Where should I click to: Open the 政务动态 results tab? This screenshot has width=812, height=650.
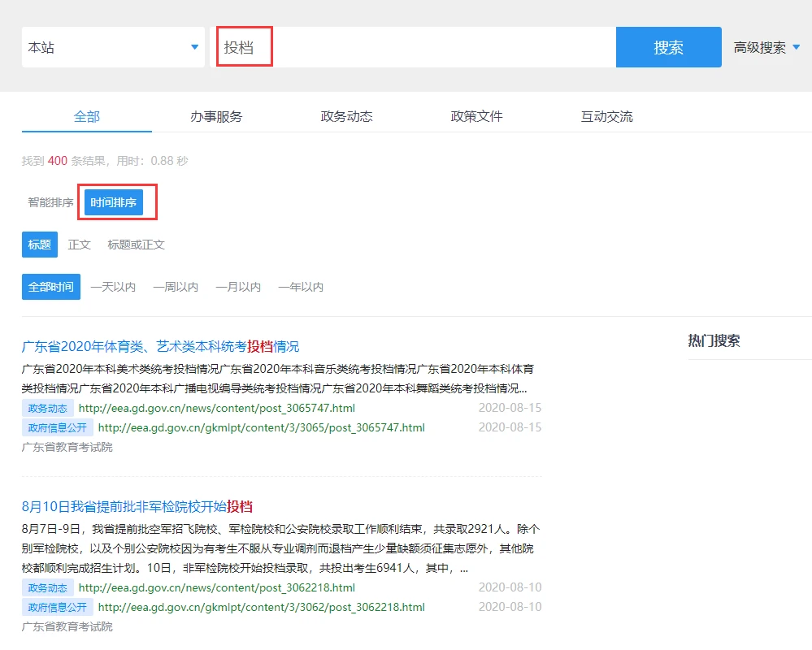pos(346,116)
